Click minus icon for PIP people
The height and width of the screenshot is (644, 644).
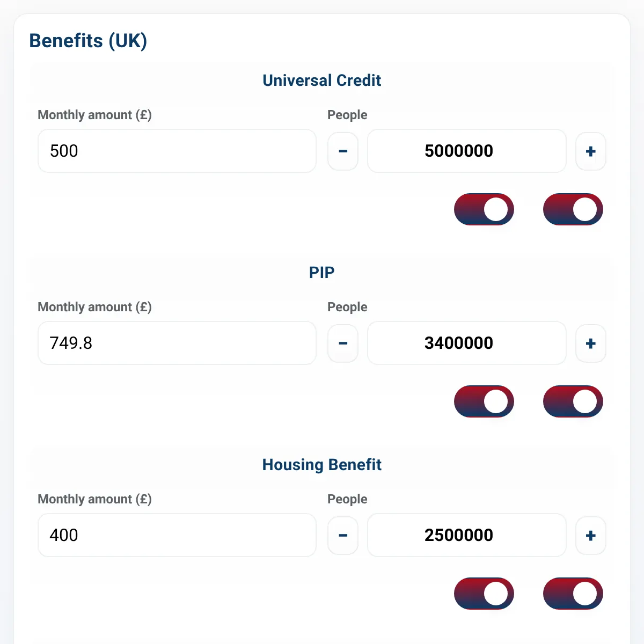[x=343, y=343]
